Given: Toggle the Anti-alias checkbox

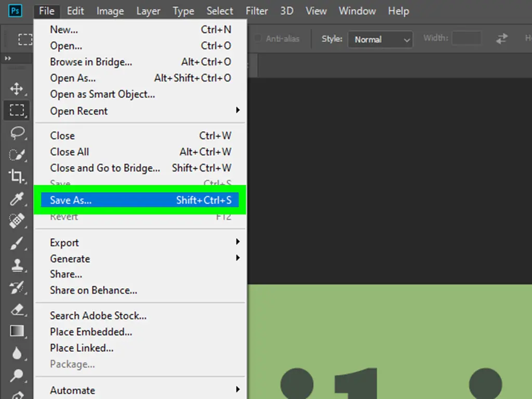Looking at the screenshot, I should pos(258,38).
